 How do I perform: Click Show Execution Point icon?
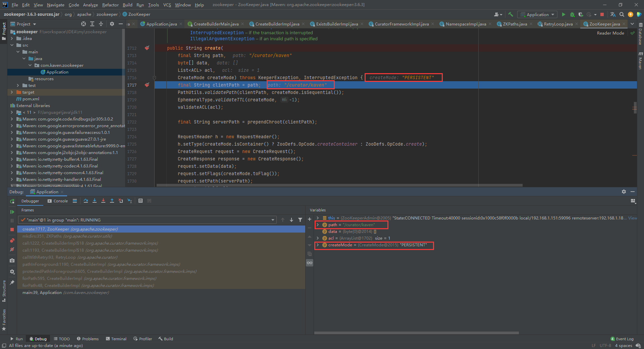click(x=75, y=201)
